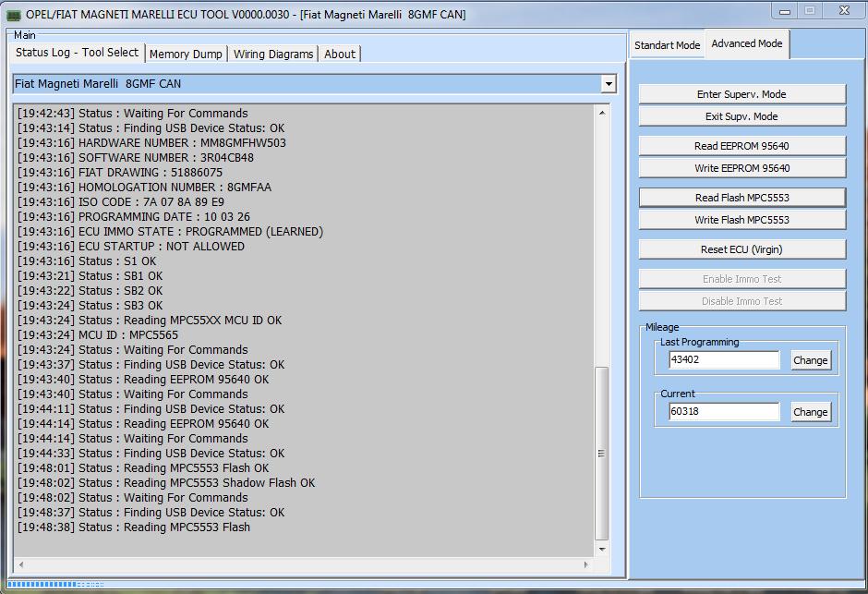Select the Reading MPC55XX MCU ID OK line

click(150, 321)
